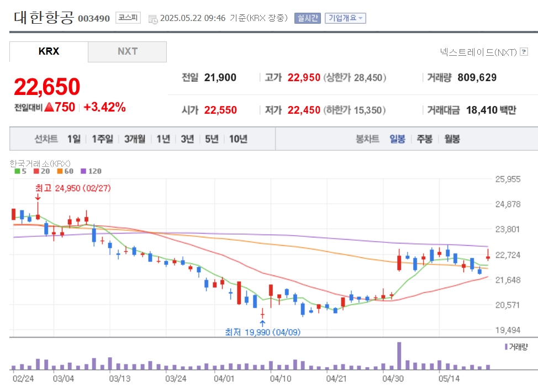The height and width of the screenshot is (392, 538).
Task: Click the 전일 value 21,900
Action: pos(220,77)
